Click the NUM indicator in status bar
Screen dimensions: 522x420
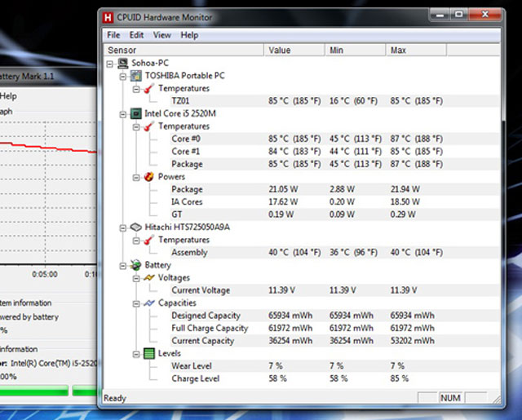coord(451,398)
